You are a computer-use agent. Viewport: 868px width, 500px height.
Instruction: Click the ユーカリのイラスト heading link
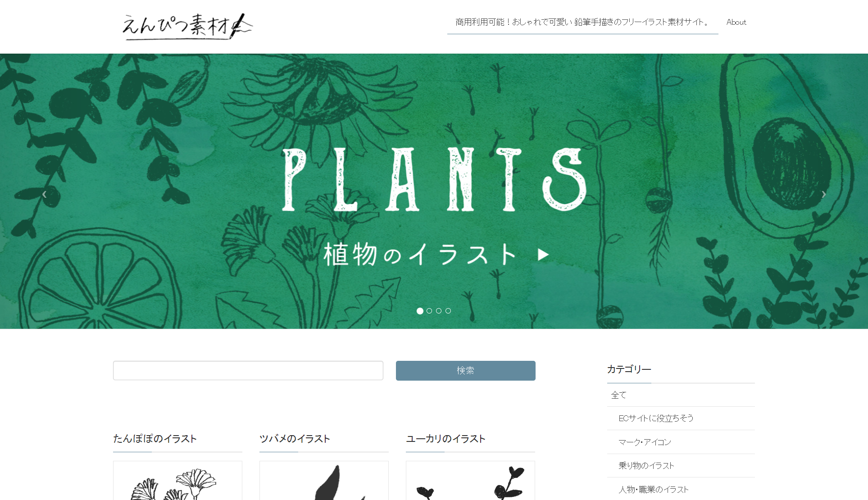445,439
